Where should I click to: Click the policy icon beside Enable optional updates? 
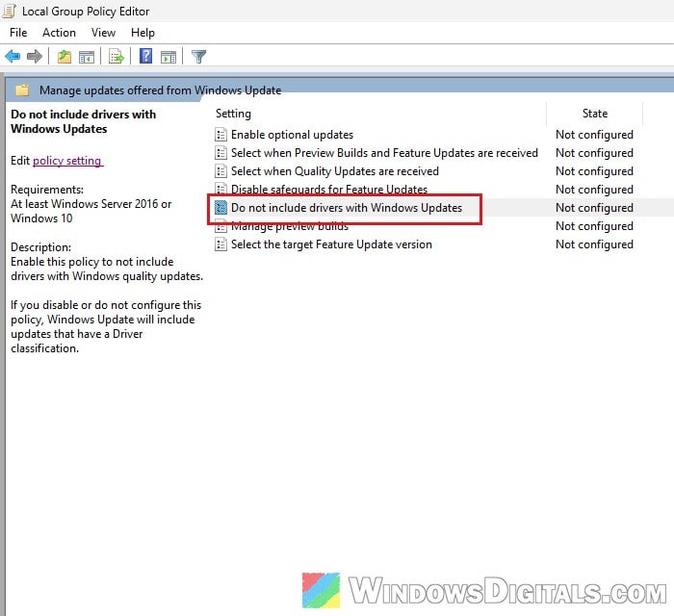tap(220, 135)
